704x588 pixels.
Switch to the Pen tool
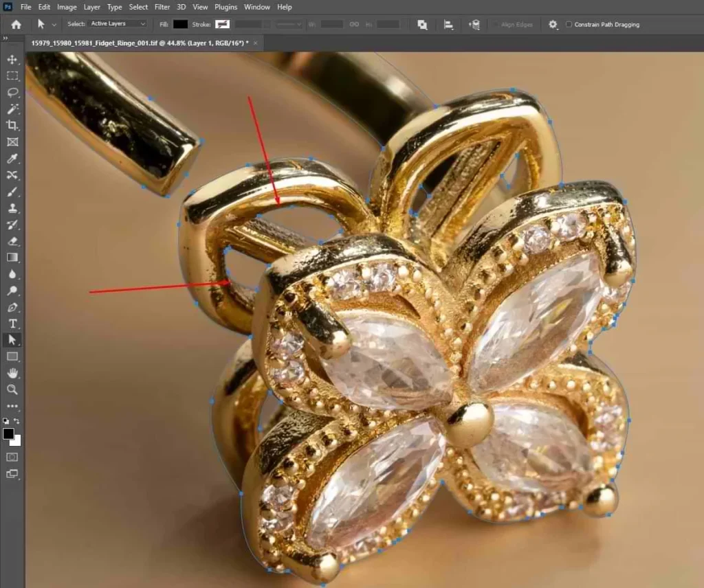pyautogui.click(x=12, y=307)
